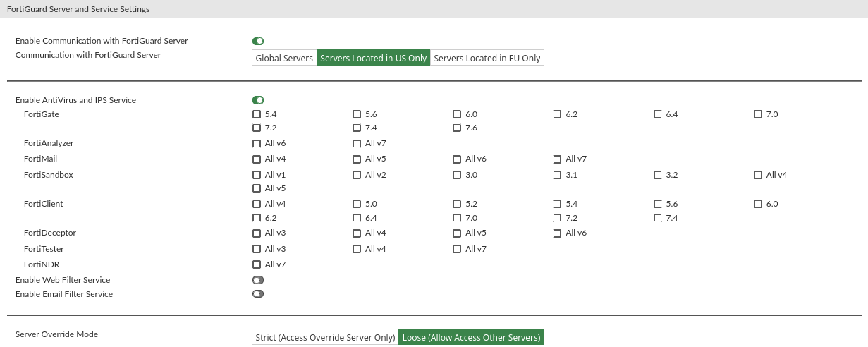868x347 pixels.
Task: Select FortiDeceptor All v6 checkbox
Action: point(558,233)
